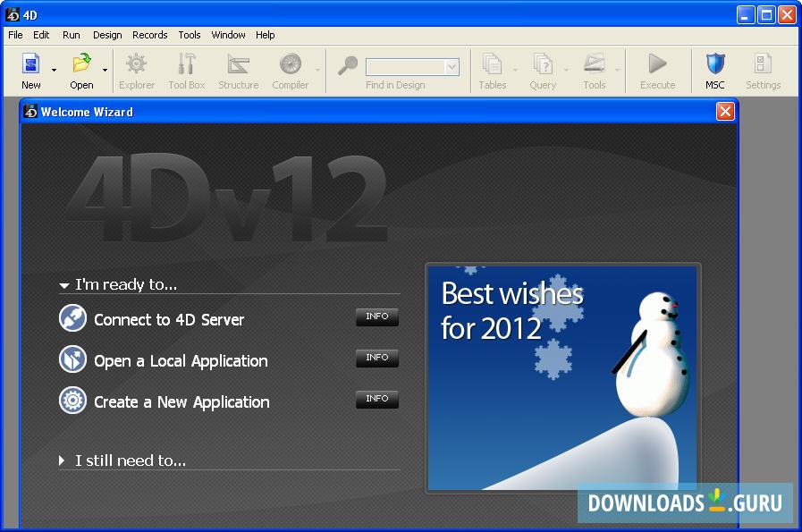Click INFO button for Connect to 4D Server

(x=377, y=317)
